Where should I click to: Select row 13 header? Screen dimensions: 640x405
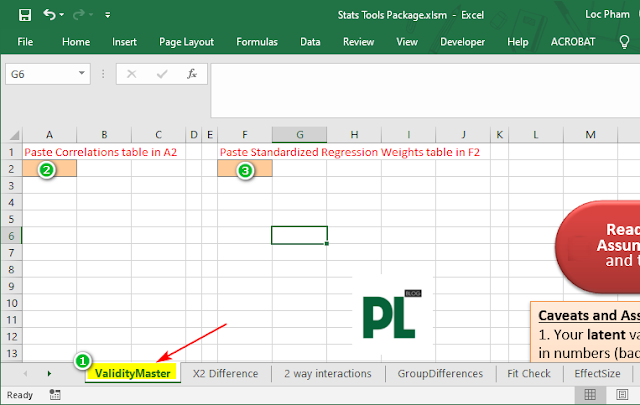(12, 353)
